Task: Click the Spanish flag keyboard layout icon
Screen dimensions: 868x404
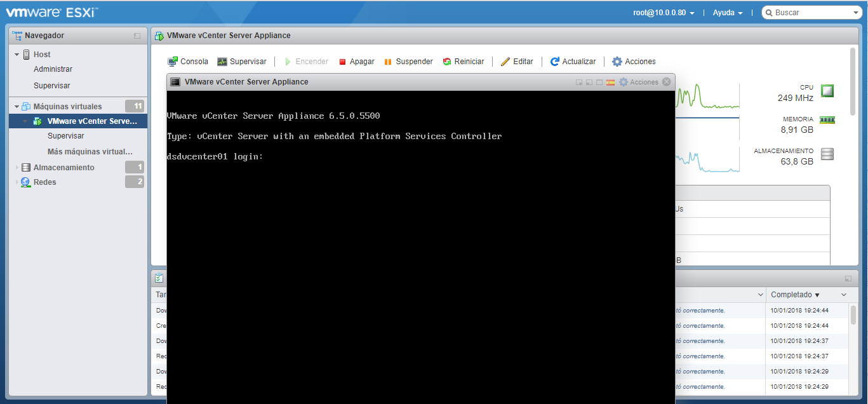Action: 610,83
